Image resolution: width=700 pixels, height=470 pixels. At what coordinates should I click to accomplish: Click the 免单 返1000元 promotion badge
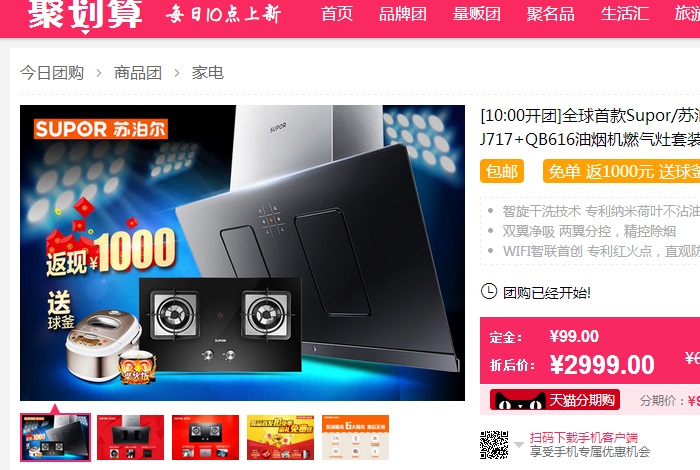pyautogui.click(x=621, y=171)
